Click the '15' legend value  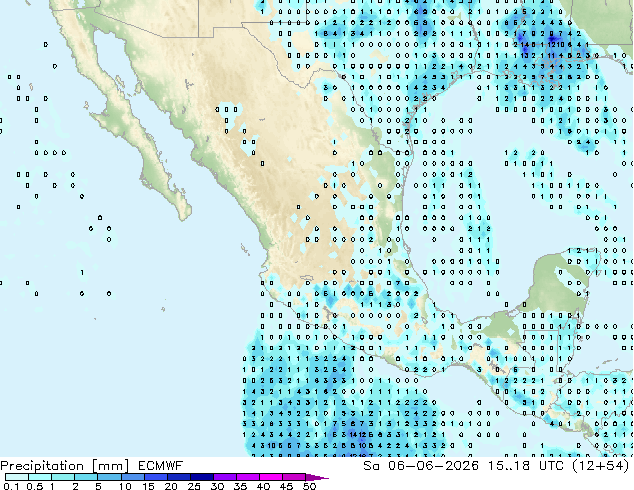(x=148, y=486)
